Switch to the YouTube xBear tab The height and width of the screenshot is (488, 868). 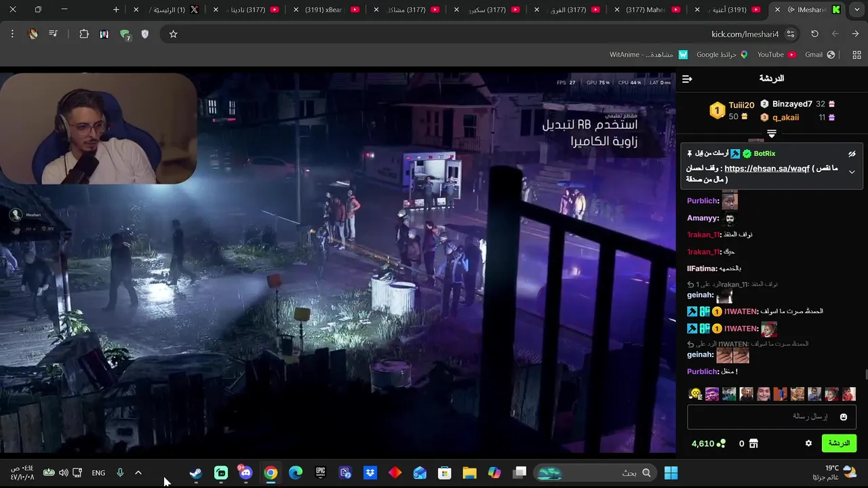pyautogui.click(x=329, y=9)
